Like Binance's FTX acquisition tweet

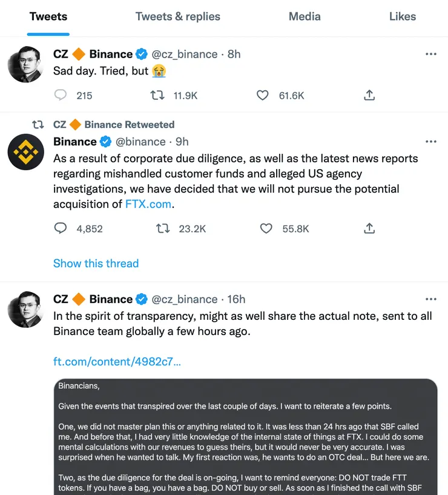(266, 228)
